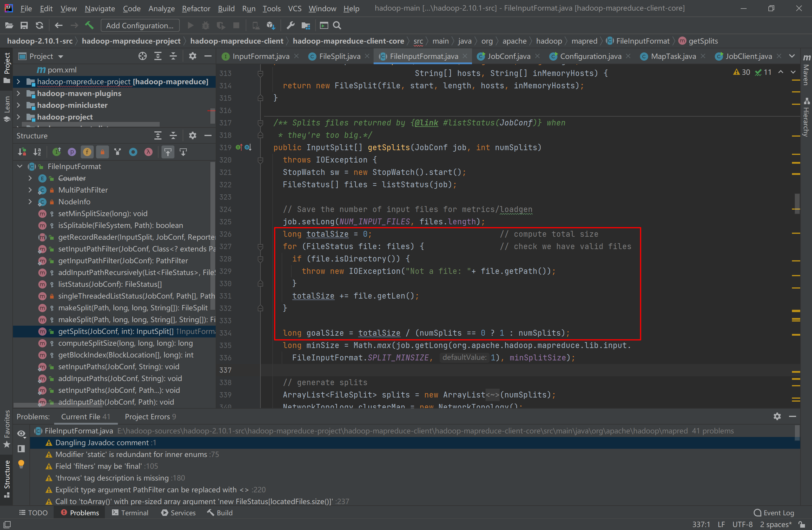
Task: Click the Show Anonymous Classes icon
Action: [x=133, y=152]
